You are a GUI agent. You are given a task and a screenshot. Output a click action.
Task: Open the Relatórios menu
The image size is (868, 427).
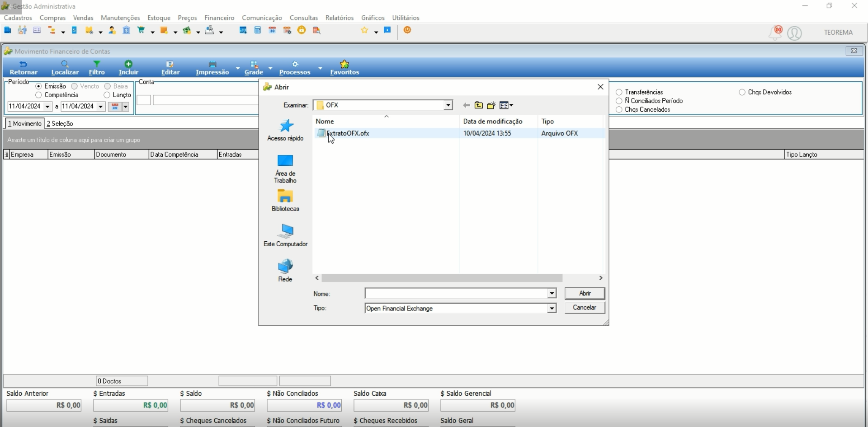click(340, 18)
